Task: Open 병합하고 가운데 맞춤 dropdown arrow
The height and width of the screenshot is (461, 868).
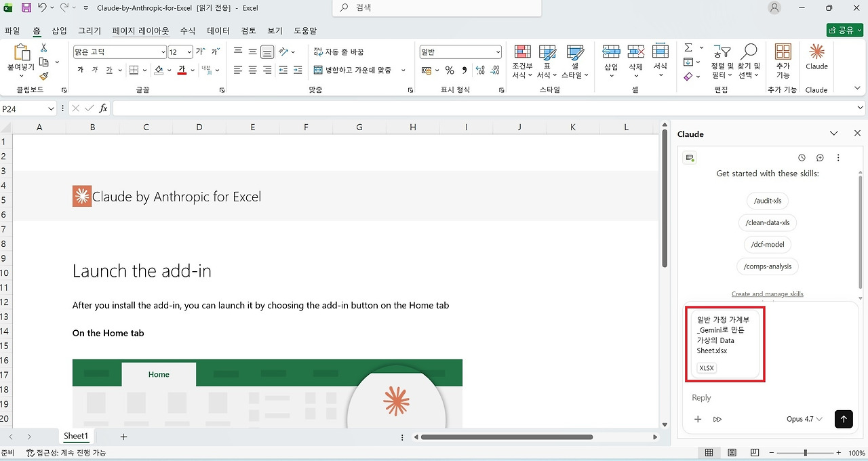Action: [x=403, y=70]
